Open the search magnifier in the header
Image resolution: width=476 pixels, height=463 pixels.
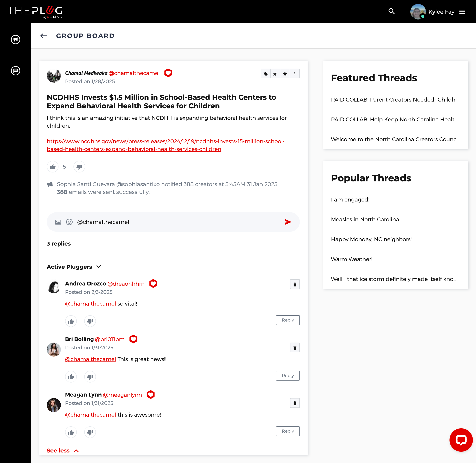(391, 11)
